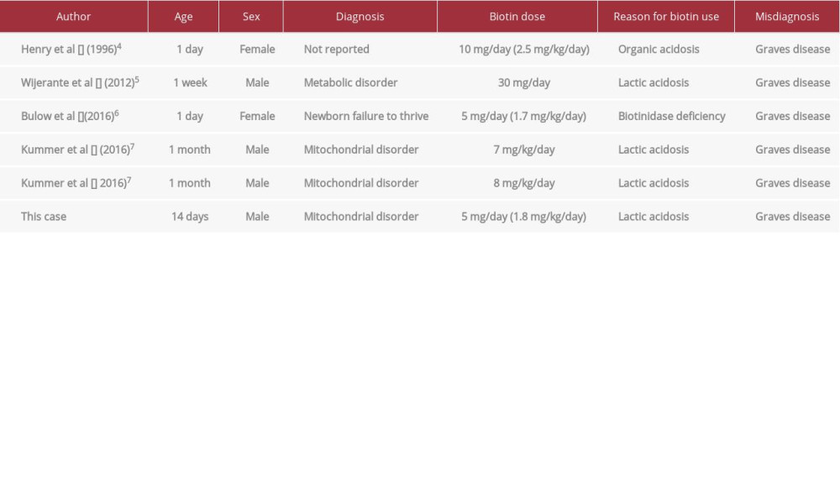Click superscript reference 4 after Henry et al
This screenshot has height=504, width=840.
tap(119, 46)
